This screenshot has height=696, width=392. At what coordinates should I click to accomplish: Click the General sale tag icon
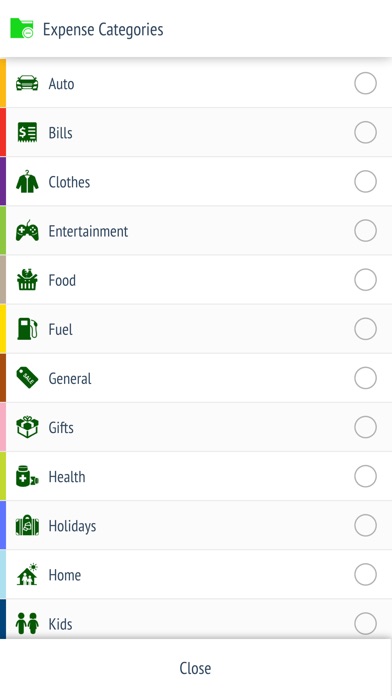tap(27, 378)
